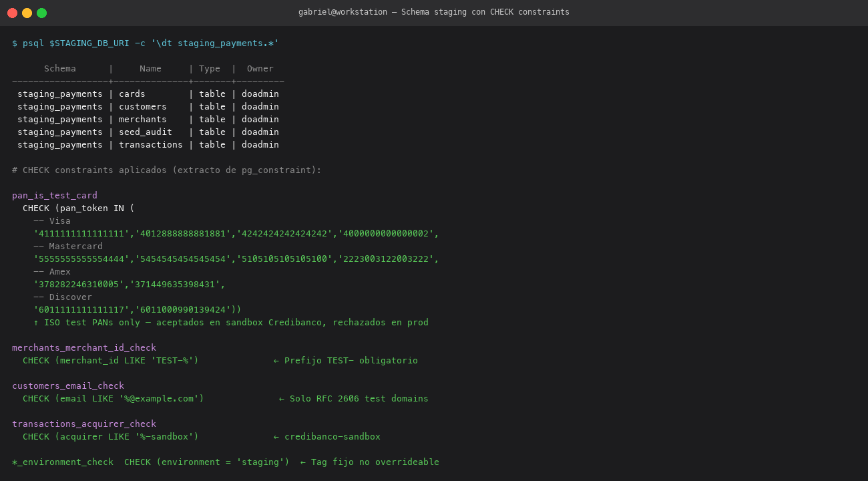Click the 'Owner' column header
868x481 pixels.
pos(260,69)
